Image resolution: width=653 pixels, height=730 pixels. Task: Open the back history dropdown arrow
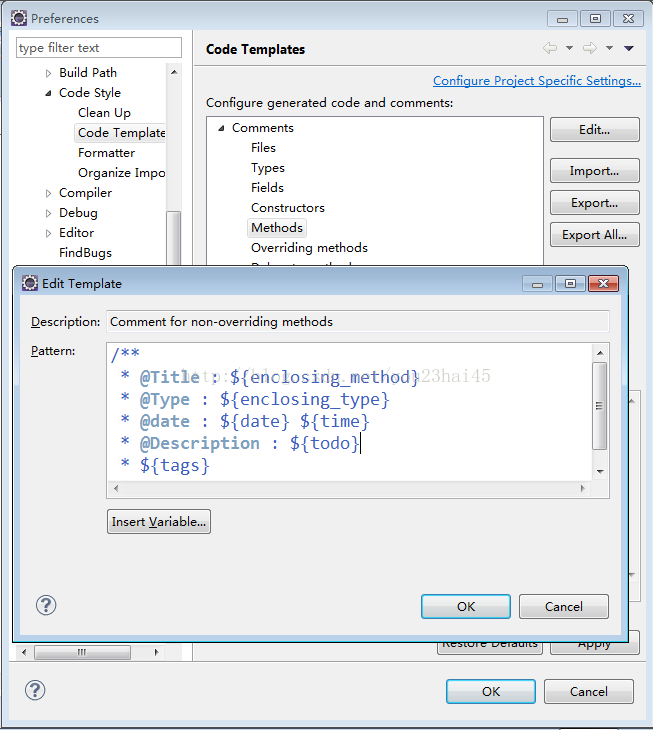tap(569, 48)
